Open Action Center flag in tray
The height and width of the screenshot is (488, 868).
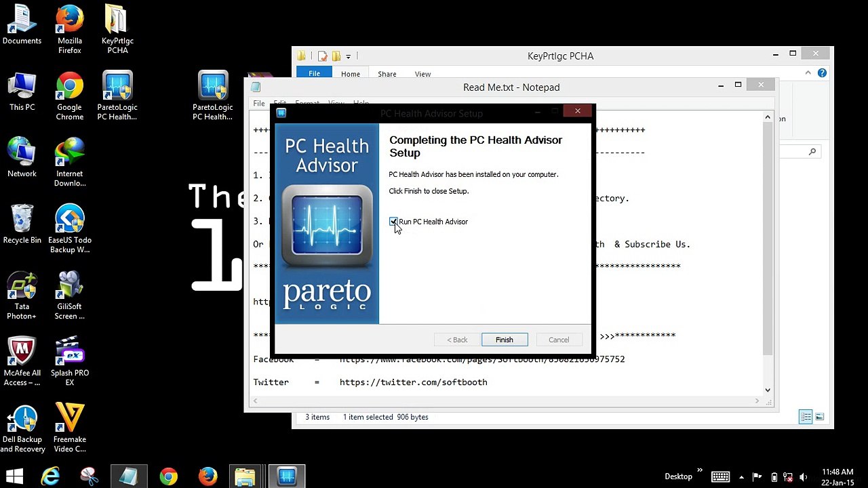757,476
